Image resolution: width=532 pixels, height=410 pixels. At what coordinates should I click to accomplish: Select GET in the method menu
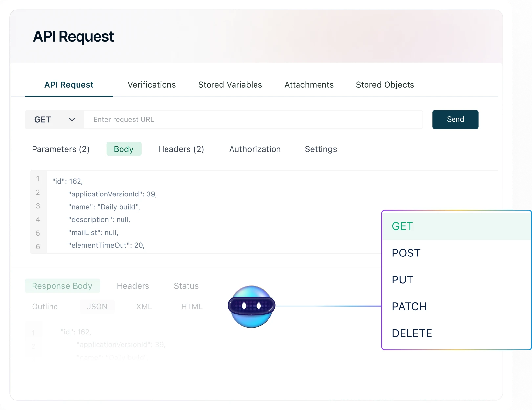(402, 226)
